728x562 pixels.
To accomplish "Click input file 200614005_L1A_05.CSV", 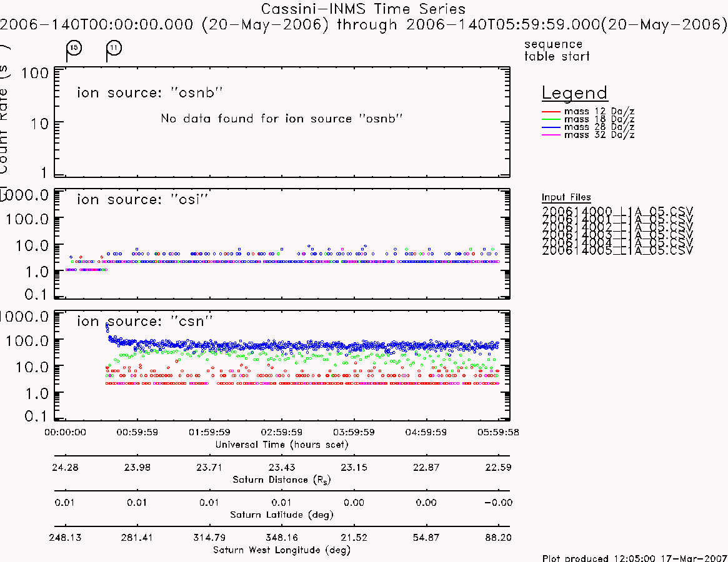I will [617, 250].
